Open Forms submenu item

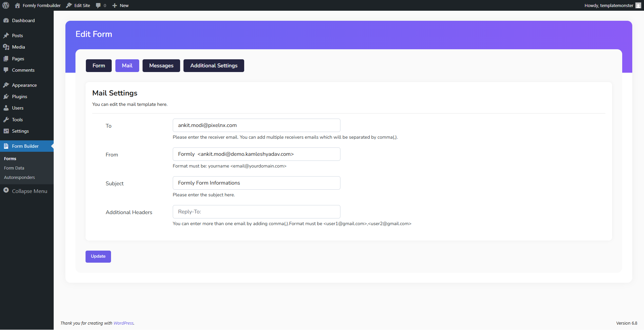click(x=27, y=159)
